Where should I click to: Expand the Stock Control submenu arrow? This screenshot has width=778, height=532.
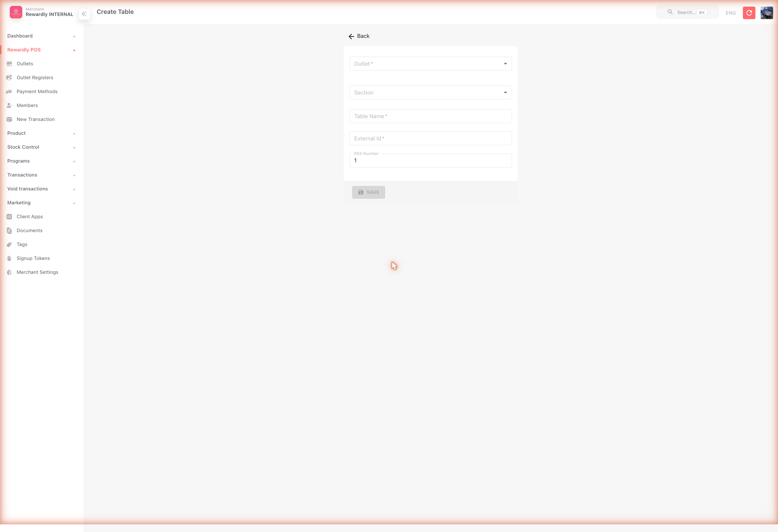[x=74, y=148]
